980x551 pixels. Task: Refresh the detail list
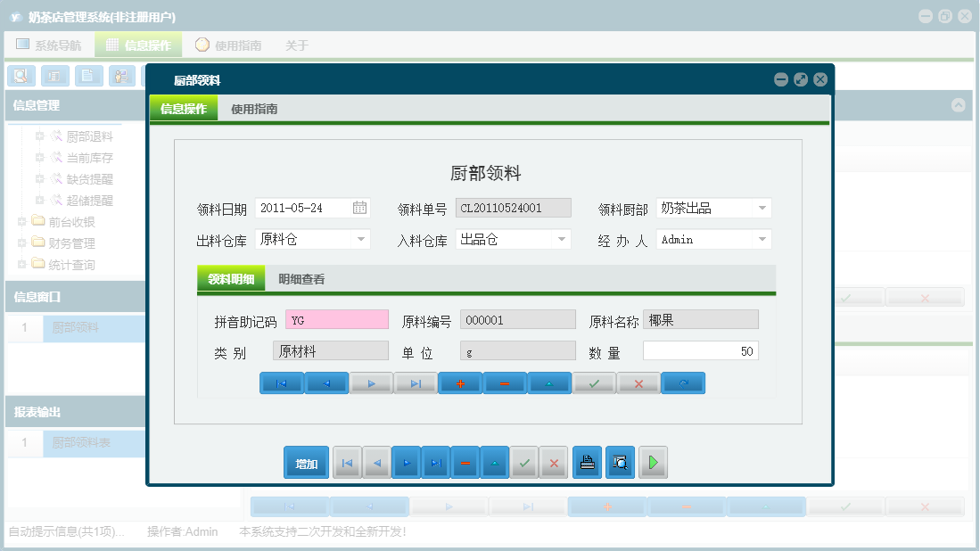pos(683,382)
